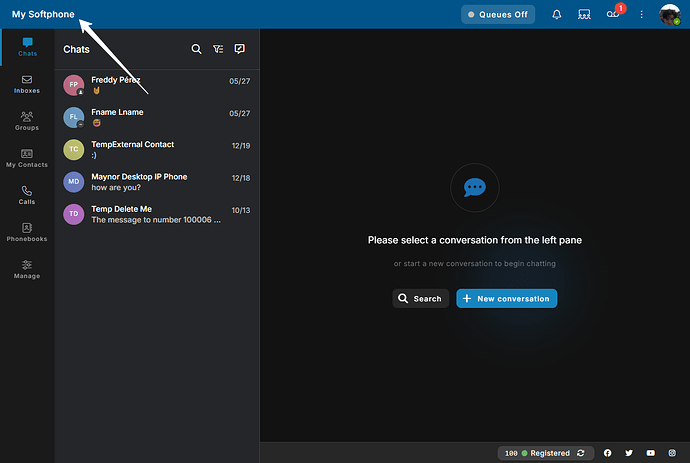Start a New conversation
Image resolution: width=690 pixels, height=463 pixels.
pyautogui.click(x=506, y=298)
